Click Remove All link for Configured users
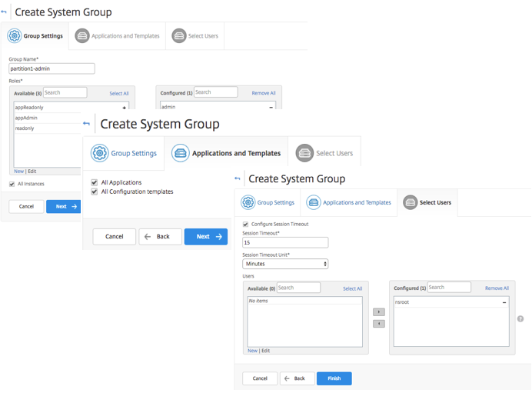532x393 pixels. click(x=497, y=288)
